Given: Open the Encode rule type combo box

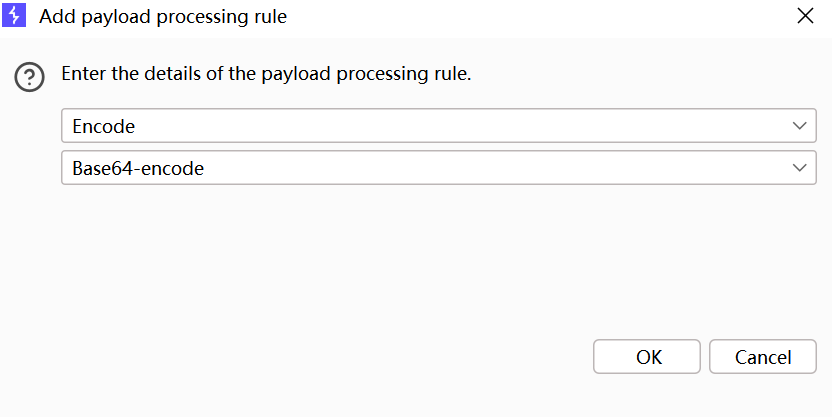Looking at the screenshot, I should (x=439, y=126).
